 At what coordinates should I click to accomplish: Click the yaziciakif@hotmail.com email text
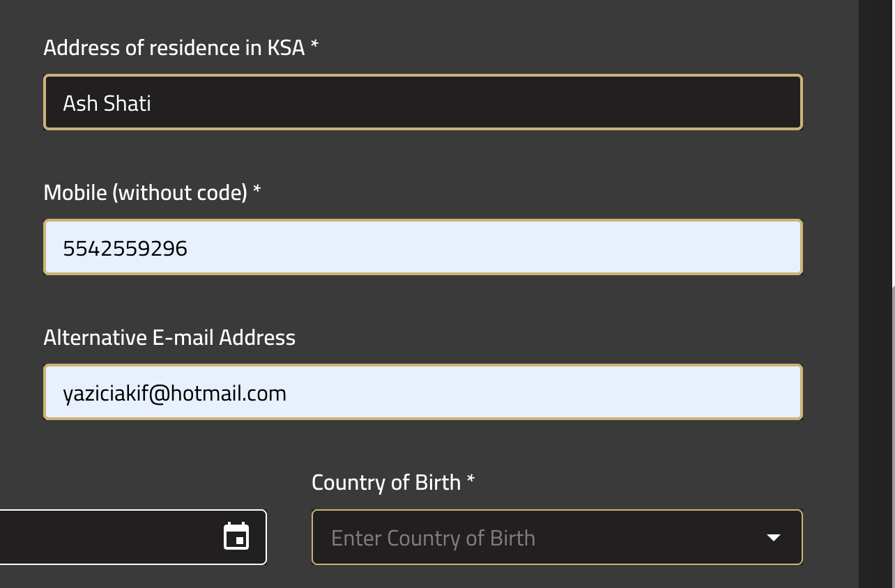coord(174,394)
